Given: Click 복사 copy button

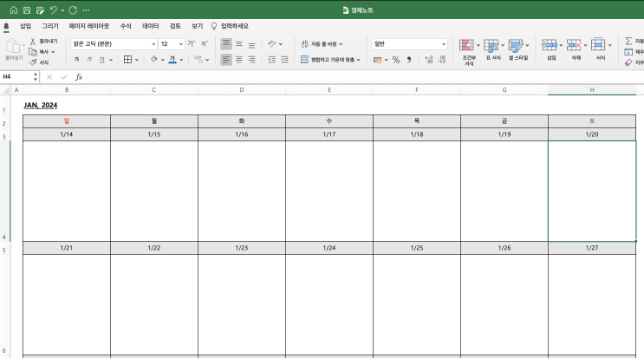Looking at the screenshot, I should (39, 52).
